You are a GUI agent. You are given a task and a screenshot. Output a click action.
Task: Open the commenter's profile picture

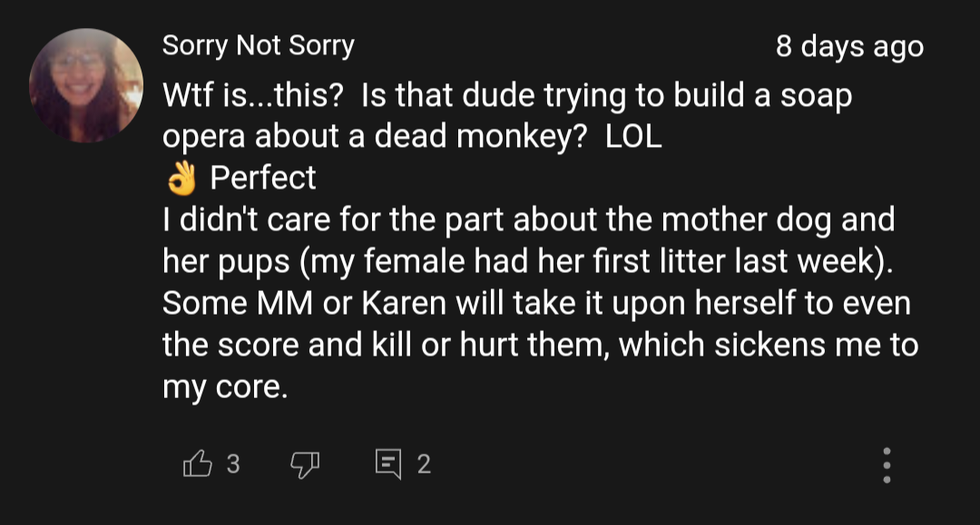(x=86, y=85)
